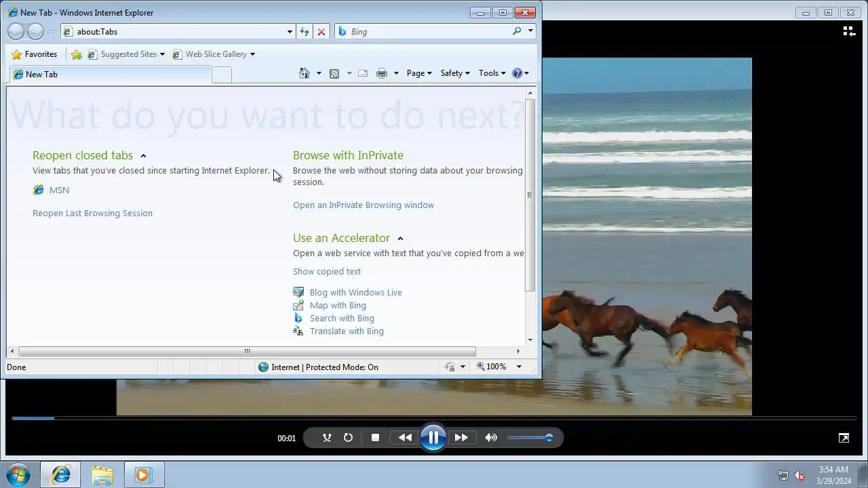Screen dimensions: 868x488
Task: Reopen the MSN closed tab
Action: pyautogui.click(x=59, y=190)
